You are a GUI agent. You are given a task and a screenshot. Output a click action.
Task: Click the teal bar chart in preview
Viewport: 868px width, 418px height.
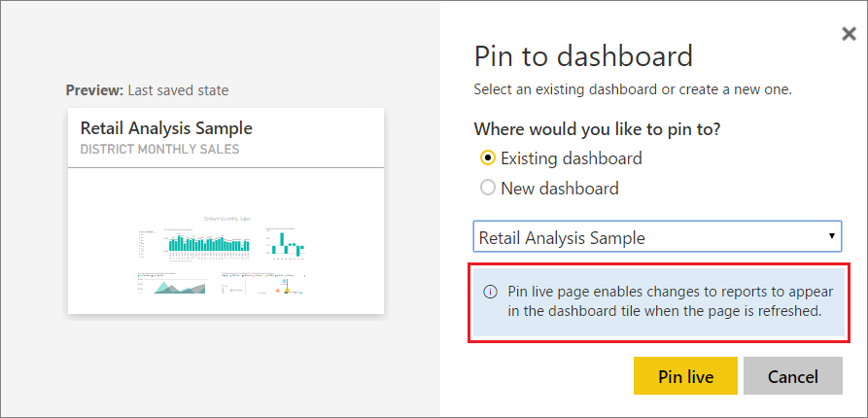(208, 244)
